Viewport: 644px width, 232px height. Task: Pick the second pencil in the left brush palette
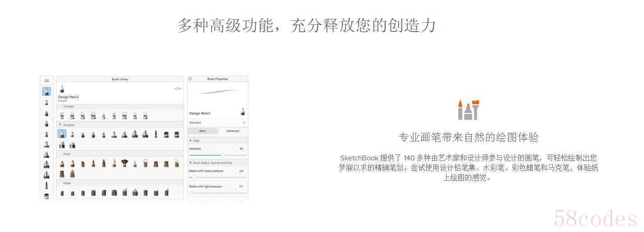point(46,102)
